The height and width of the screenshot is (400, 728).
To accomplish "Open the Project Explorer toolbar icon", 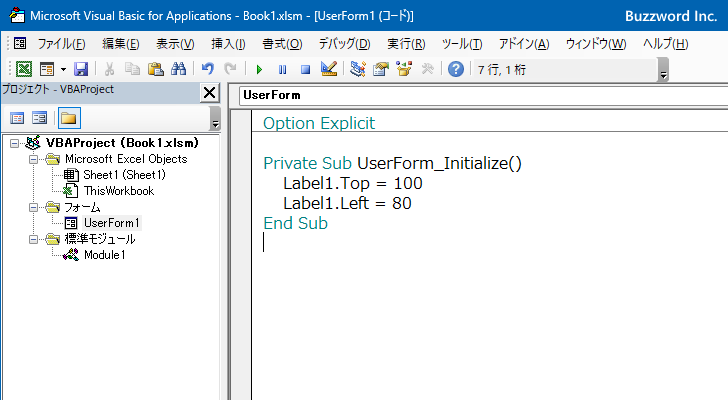I will pyautogui.click(x=358, y=69).
